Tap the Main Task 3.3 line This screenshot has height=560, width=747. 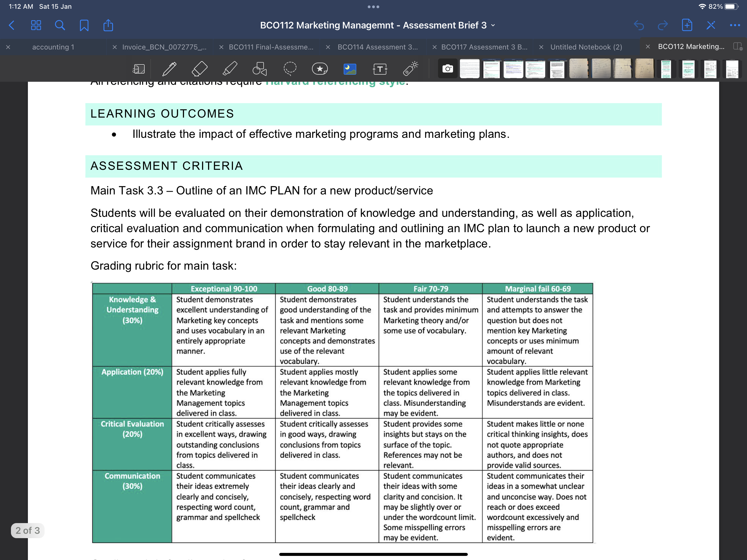tap(262, 191)
